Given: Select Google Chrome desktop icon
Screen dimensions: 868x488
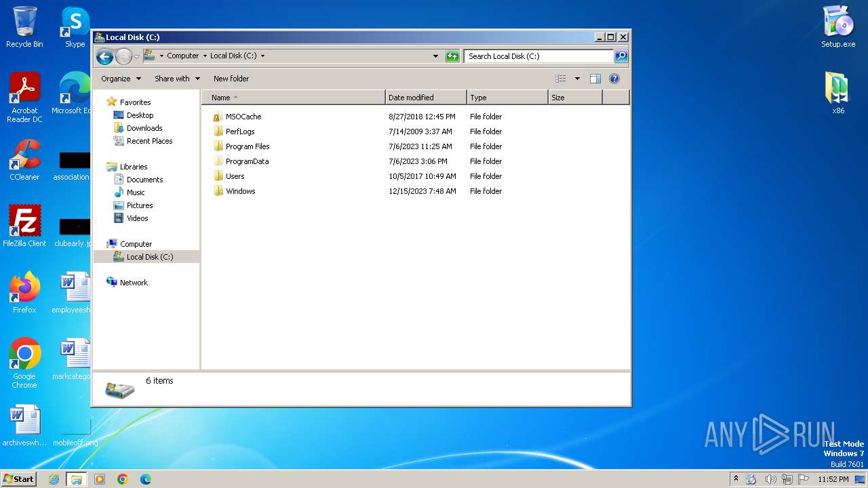Looking at the screenshot, I should click(x=24, y=363).
